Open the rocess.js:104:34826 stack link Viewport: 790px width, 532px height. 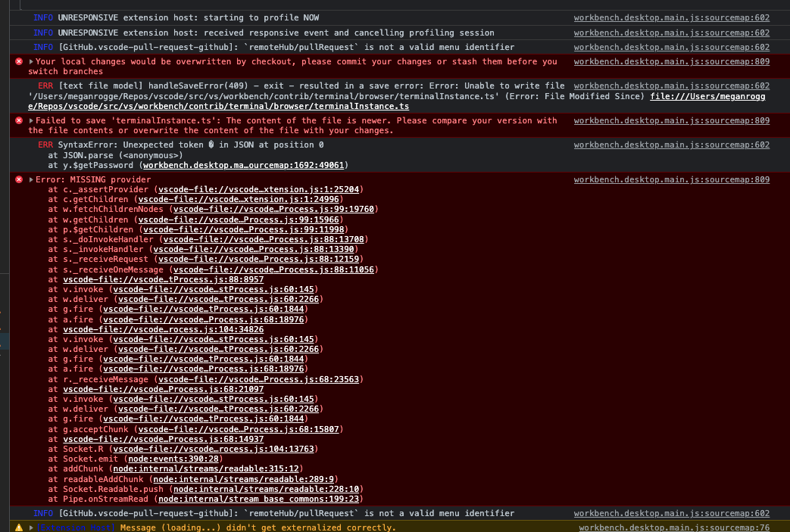coord(164,330)
